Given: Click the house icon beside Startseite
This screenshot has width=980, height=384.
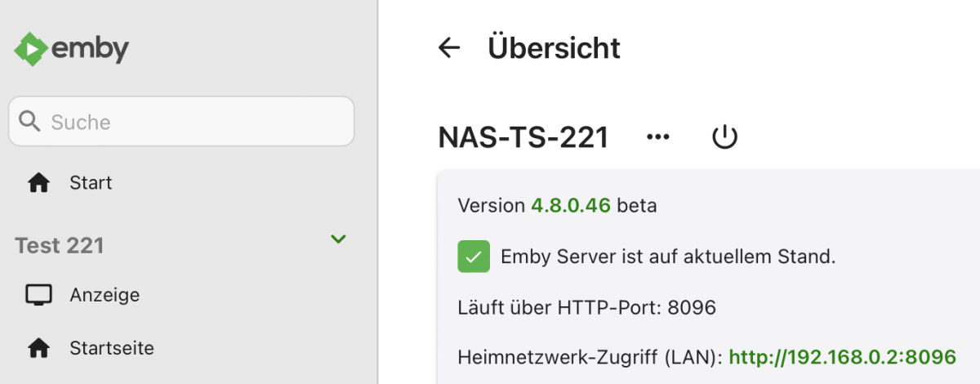Looking at the screenshot, I should [38, 349].
